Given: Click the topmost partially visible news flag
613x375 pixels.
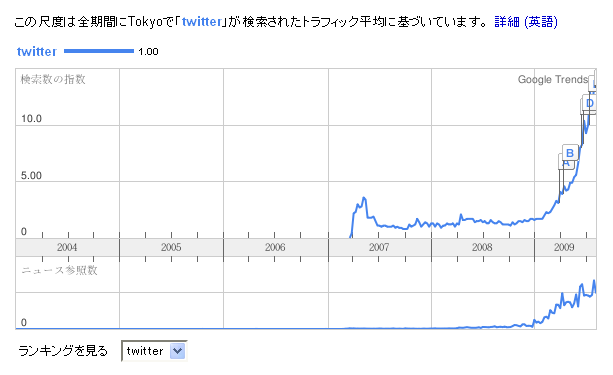Looking at the screenshot, I should click(x=594, y=81).
